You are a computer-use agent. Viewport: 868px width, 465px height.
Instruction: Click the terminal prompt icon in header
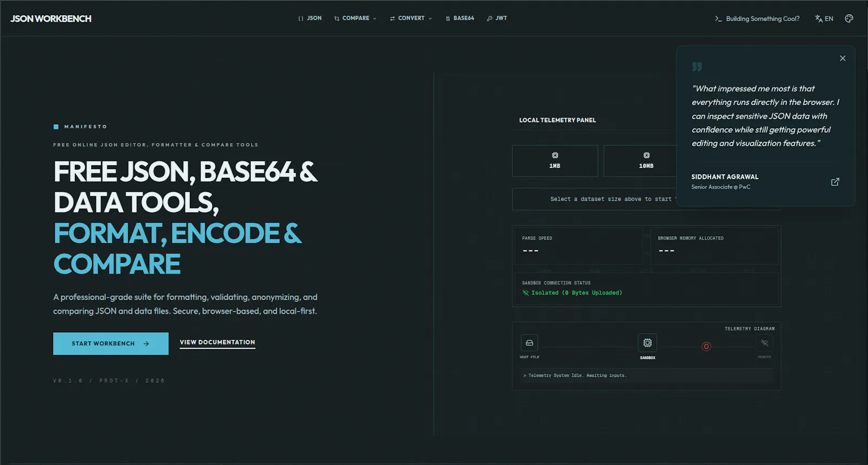[x=718, y=18]
